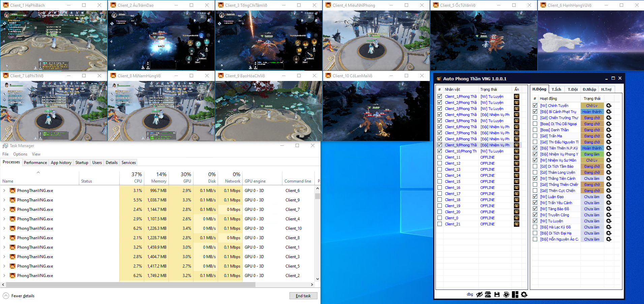The width and height of the screenshot is (644, 304).
Task: Click the server list icon in bottom toolbar
Action: (x=488, y=295)
